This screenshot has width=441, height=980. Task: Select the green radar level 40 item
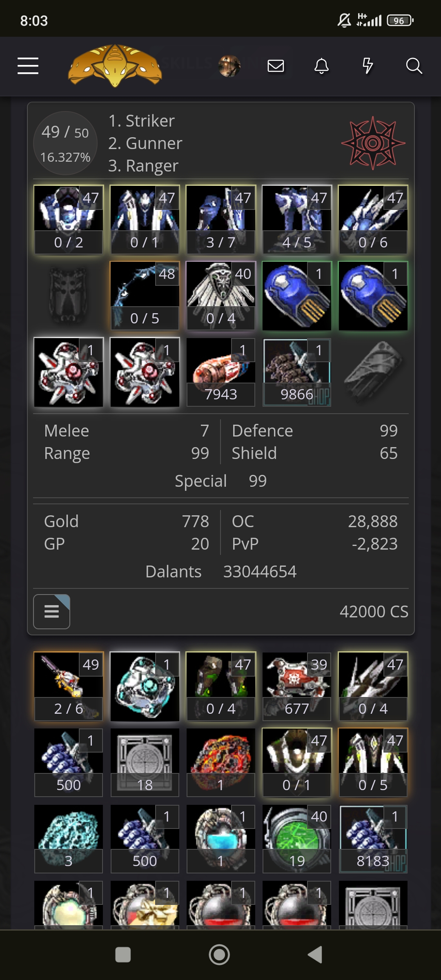click(297, 839)
